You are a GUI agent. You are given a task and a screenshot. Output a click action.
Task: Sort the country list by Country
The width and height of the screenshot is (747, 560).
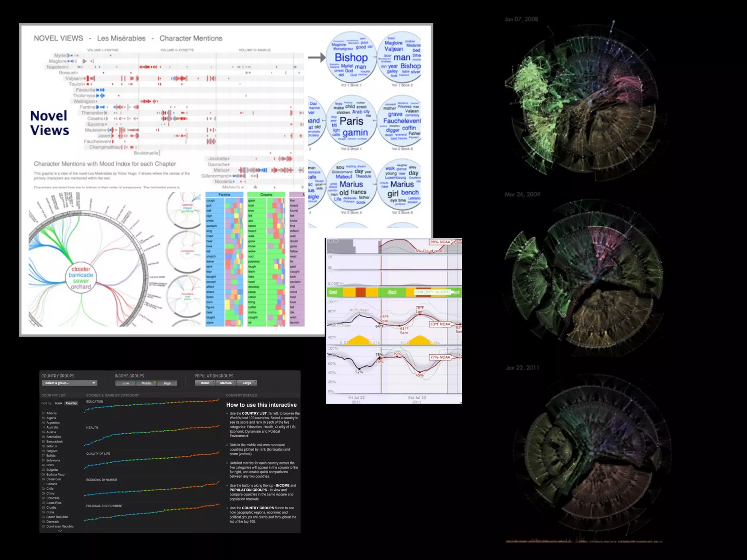71,403
